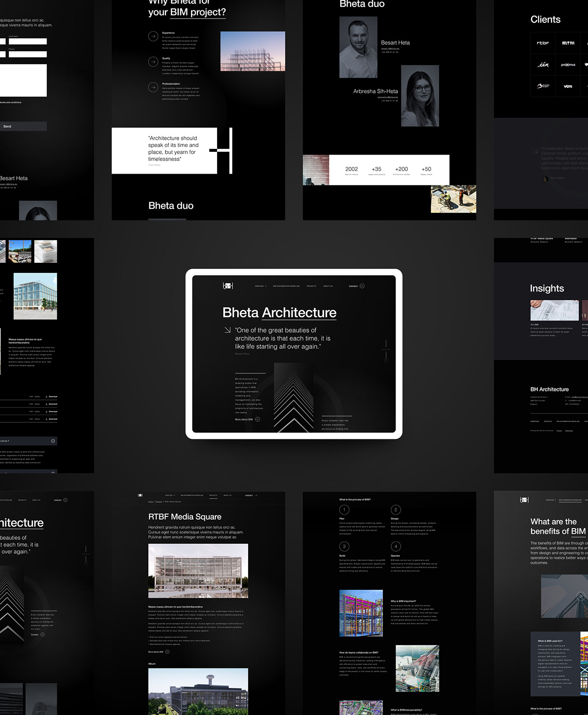Image resolution: width=588 pixels, height=715 pixels.
Task: Click the circular arrow icon beside Professionalism
Action: 153,87
